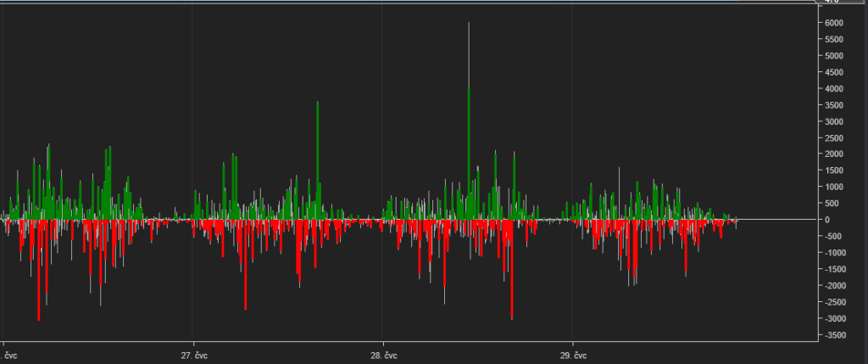Select the 1000 axis label
This screenshot has height=364, width=868.
coord(835,187)
